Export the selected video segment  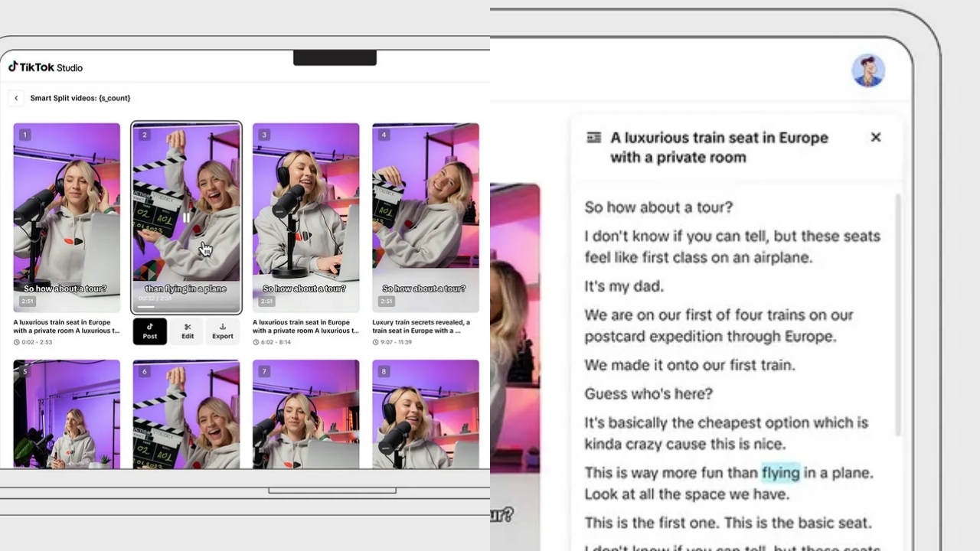click(x=222, y=331)
